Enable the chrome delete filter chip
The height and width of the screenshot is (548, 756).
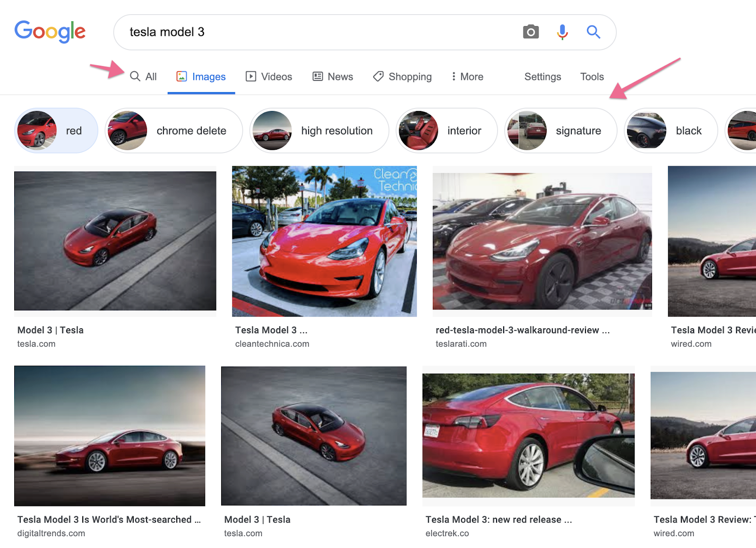coord(174,131)
